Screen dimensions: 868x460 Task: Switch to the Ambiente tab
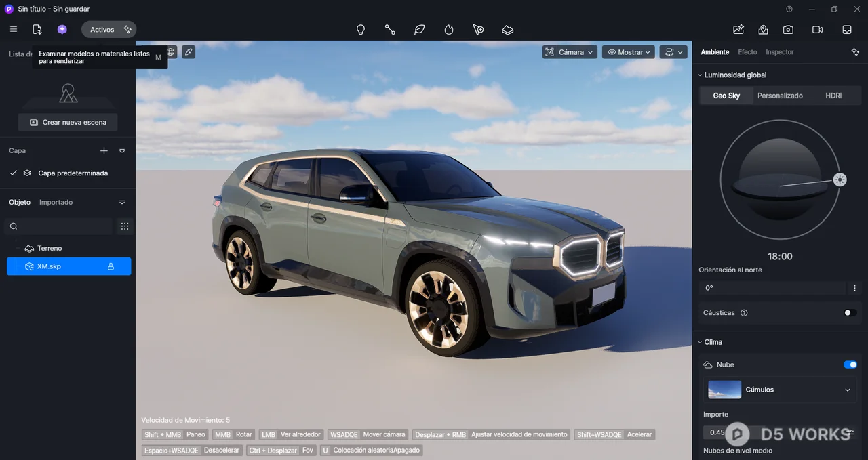(715, 52)
